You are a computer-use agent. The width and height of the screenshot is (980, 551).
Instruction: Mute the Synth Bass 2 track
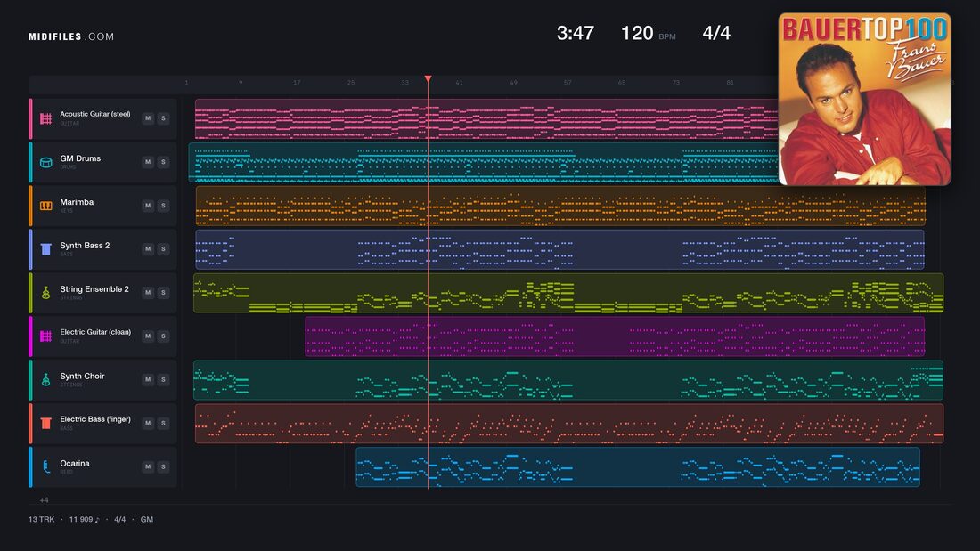(x=148, y=248)
